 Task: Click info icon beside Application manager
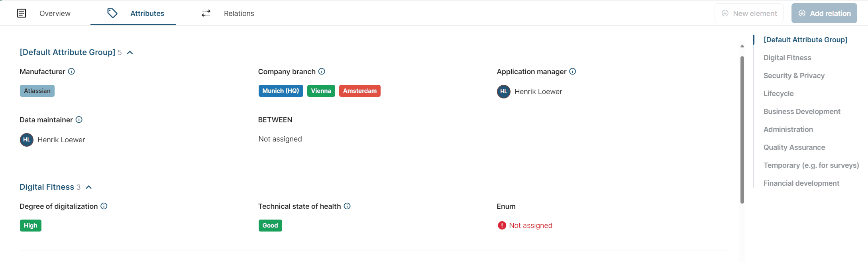(x=572, y=71)
